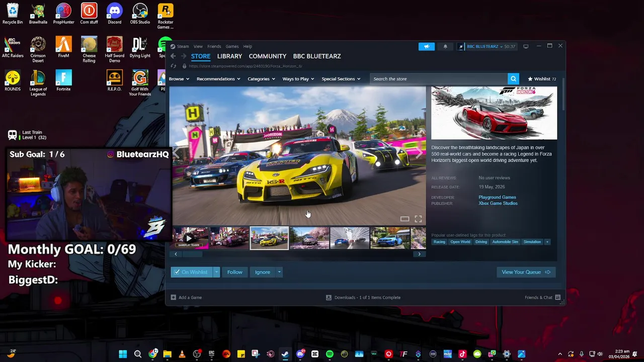
Task: Open FiveM desktop shortcut
Action: [63, 48]
